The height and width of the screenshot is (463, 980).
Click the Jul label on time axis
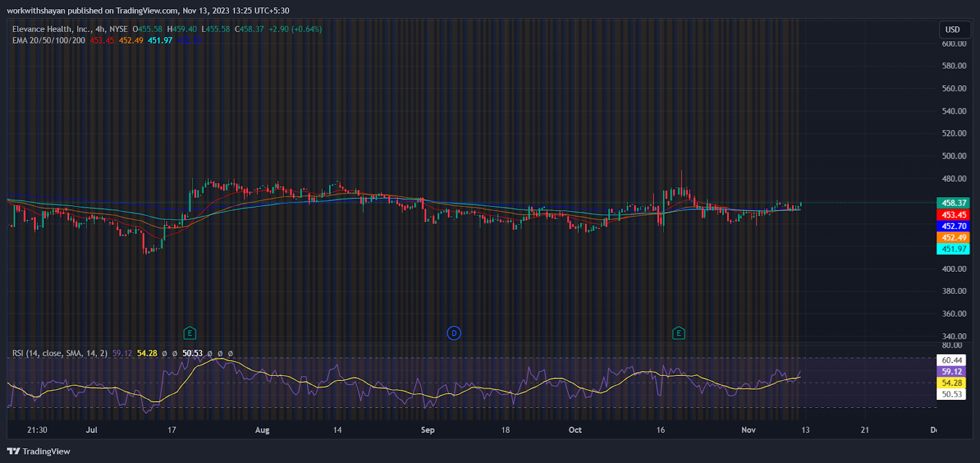tap(91, 430)
